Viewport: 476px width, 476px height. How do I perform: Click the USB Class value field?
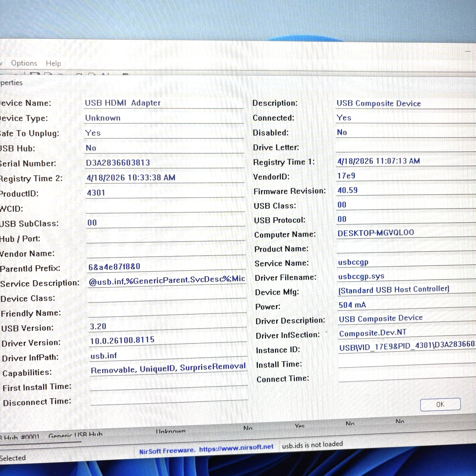coord(407,205)
